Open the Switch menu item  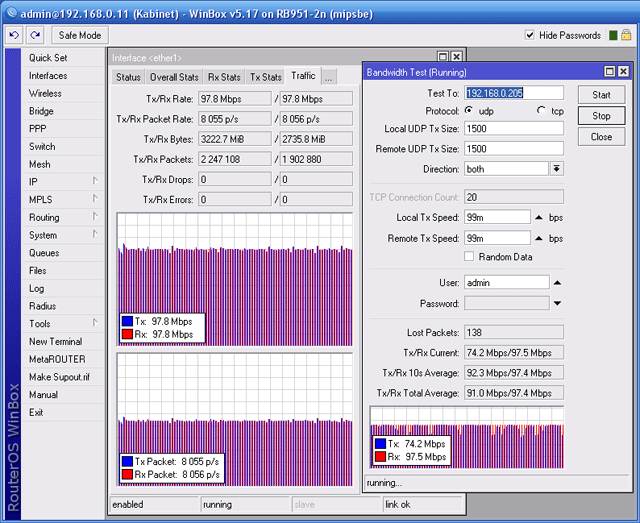[63, 146]
